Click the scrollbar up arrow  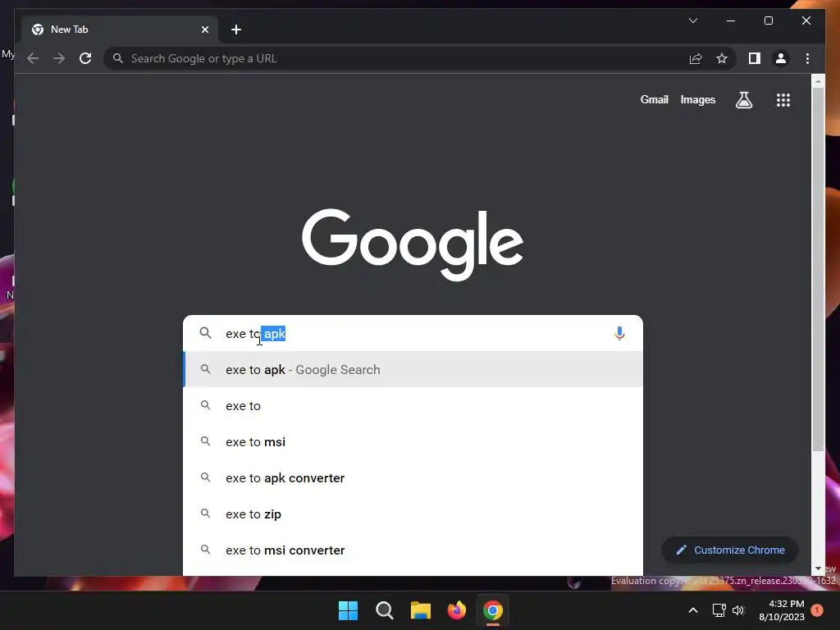818,82
